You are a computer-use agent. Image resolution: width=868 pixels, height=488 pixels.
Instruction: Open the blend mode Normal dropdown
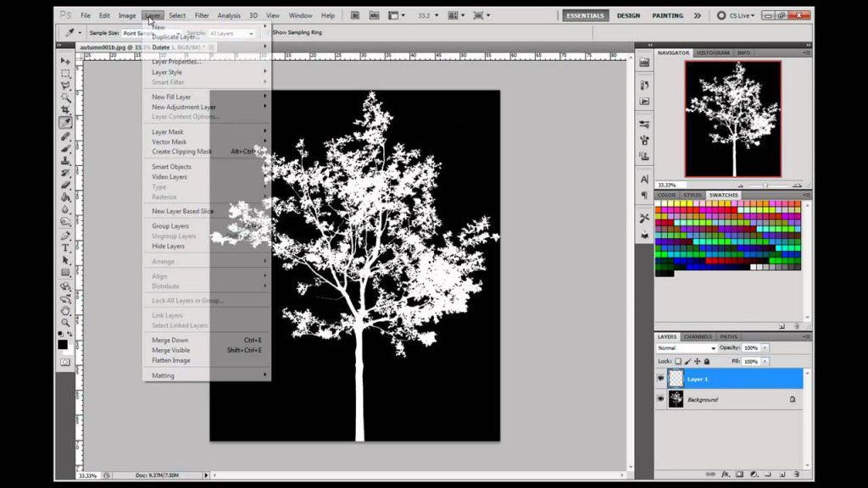pyautogui.click(x=687, y=348)
